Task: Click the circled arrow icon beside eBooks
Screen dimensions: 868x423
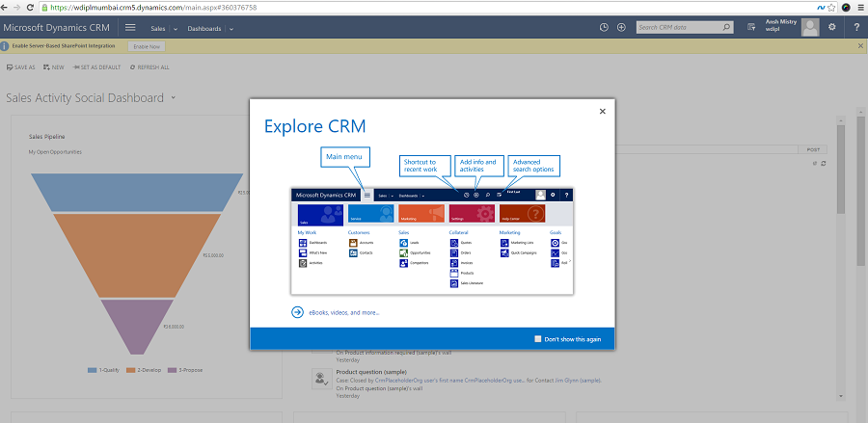Action: (298, 312)
